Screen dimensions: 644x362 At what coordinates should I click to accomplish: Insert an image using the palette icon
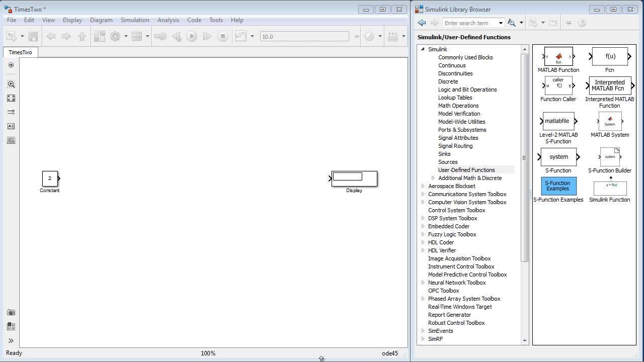click(11, 140)
